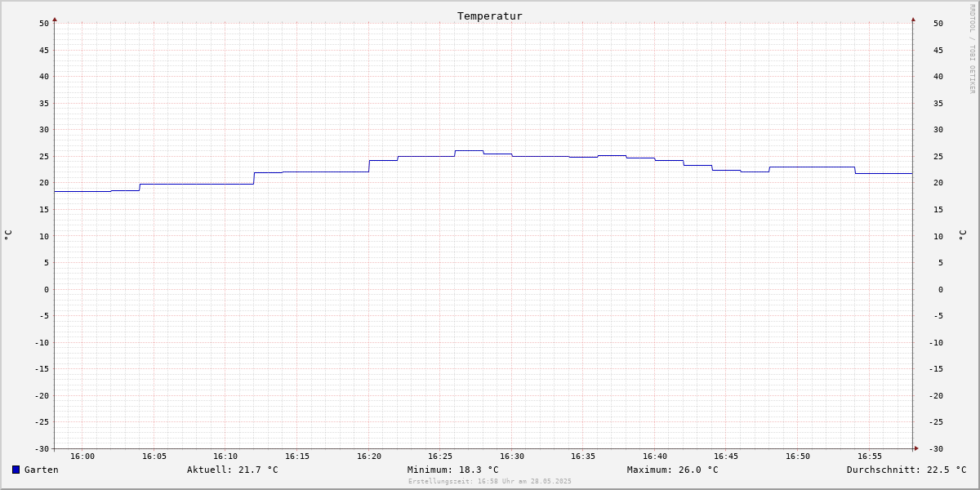Click the 0 label on the left axis
Screen dimensions: 980x490
[x=47, y=289]
